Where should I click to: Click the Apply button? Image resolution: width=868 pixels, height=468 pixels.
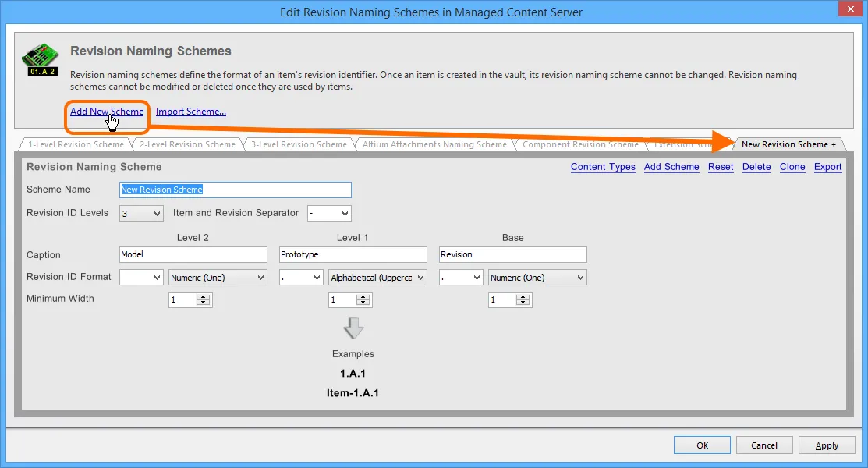coord(827,445)
